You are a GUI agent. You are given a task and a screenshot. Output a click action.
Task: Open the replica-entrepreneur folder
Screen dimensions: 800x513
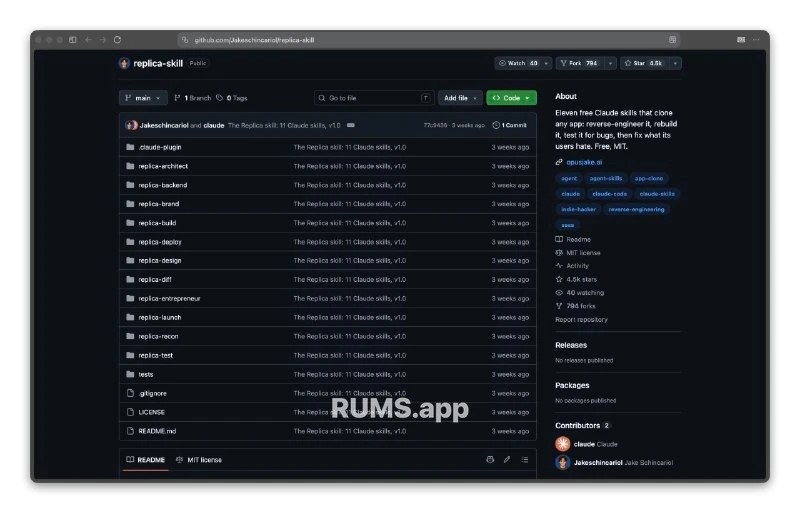click(x=169, y=298)
